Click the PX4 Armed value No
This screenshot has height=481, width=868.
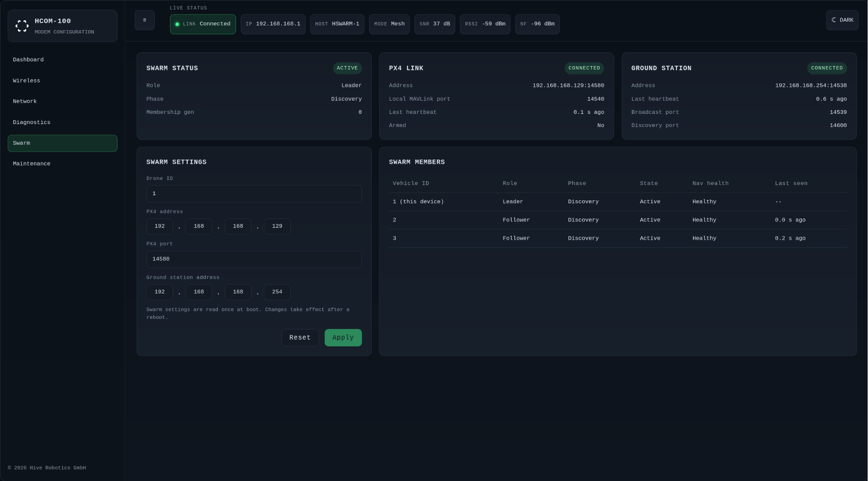[x=601, y=126]
